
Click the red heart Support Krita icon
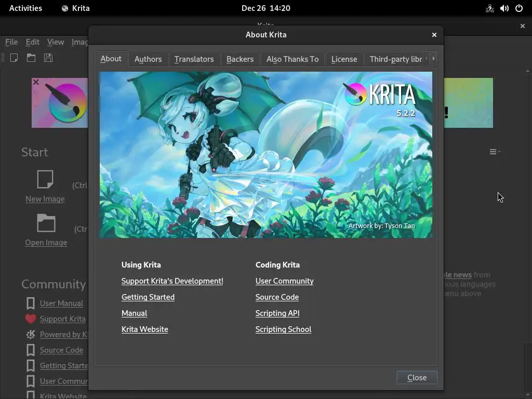(31, 319)
